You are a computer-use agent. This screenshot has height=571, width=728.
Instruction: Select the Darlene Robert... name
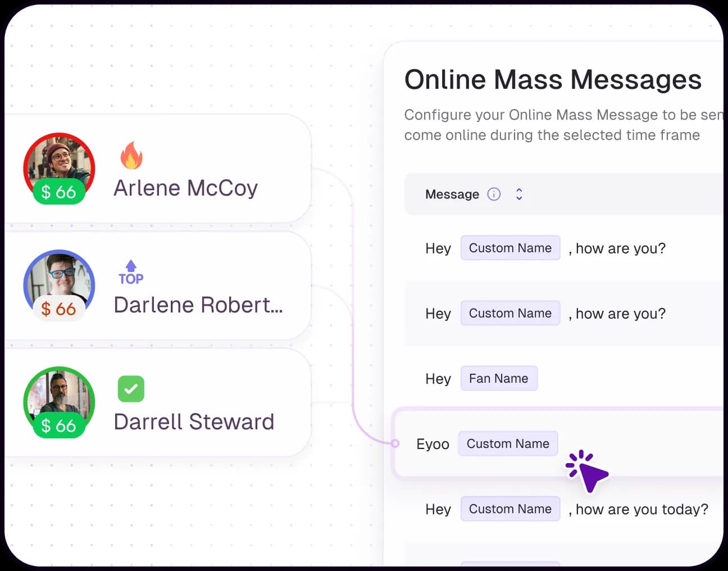click(x=198, y=305)
